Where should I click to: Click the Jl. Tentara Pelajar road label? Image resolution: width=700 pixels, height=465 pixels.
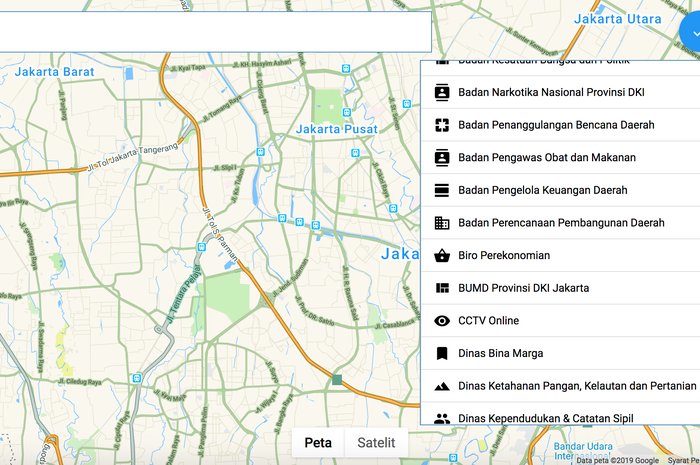pyautogui.click(x=184, y=294)
